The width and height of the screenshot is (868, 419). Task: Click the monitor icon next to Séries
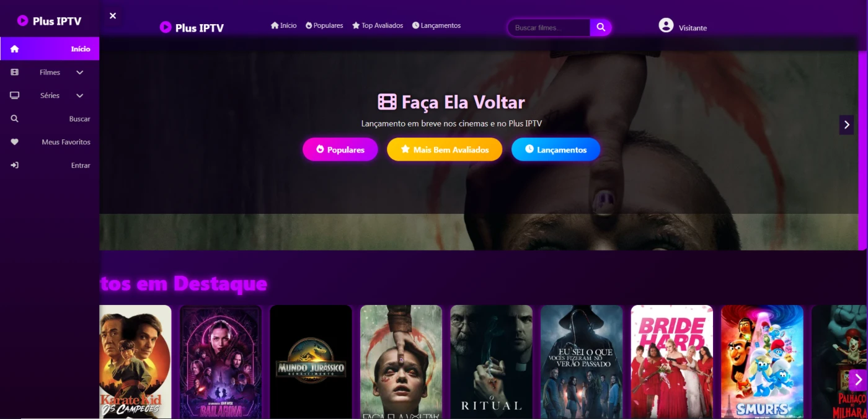point(15,95)
